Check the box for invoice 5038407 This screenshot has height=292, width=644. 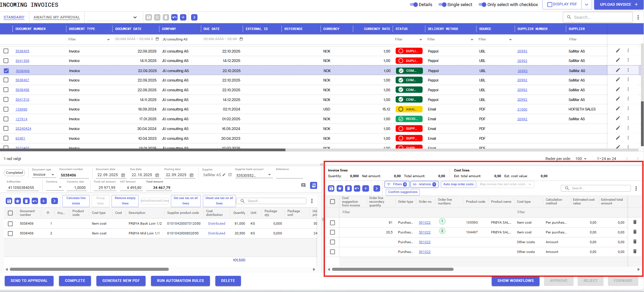(6, 80)
